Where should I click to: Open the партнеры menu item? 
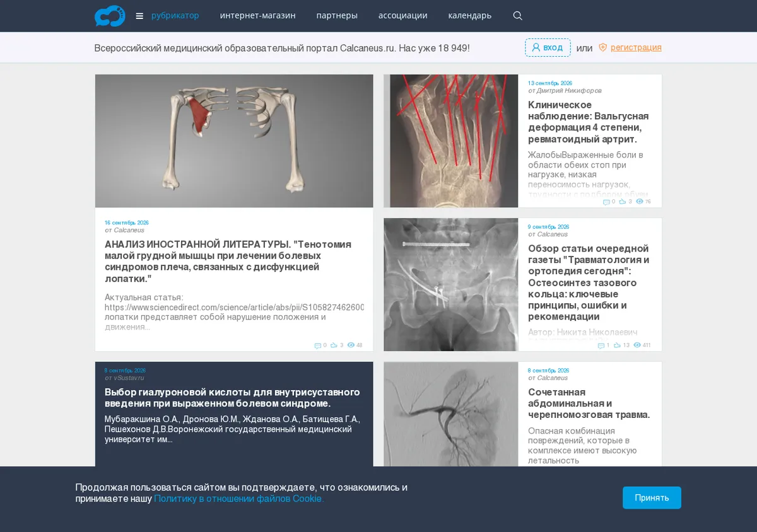[x=337, y=16]
